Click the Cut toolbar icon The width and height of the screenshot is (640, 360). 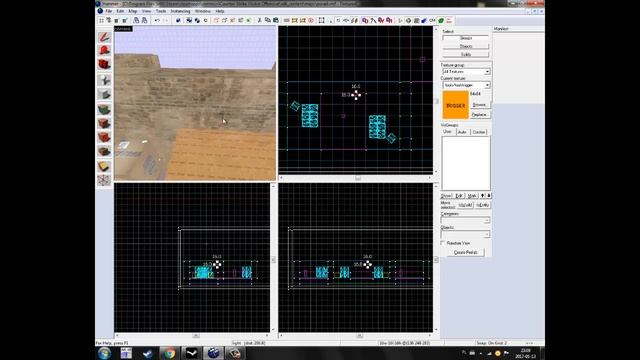click(x=260, y=20)
